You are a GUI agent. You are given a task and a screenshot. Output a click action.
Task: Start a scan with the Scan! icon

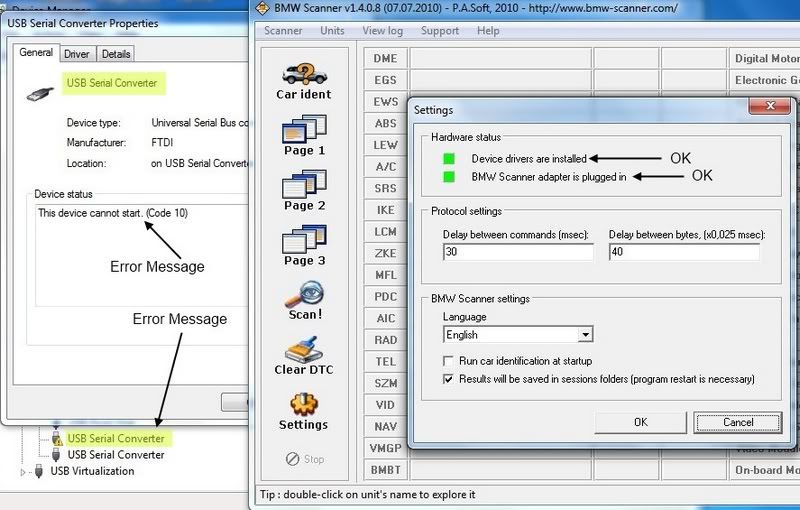(304, 297)
